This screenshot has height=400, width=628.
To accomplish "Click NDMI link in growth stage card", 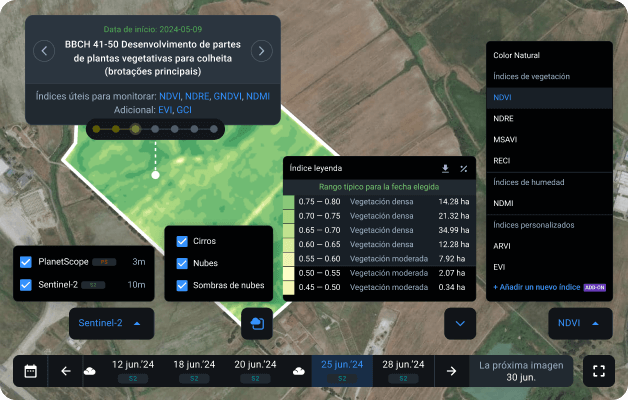I will (x=258, y=96).
